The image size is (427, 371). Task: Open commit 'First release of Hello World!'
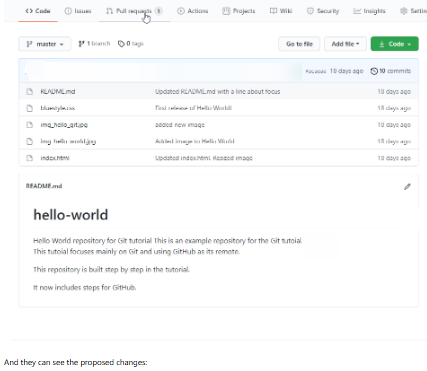pyautogui.click(x=193, y=108)
